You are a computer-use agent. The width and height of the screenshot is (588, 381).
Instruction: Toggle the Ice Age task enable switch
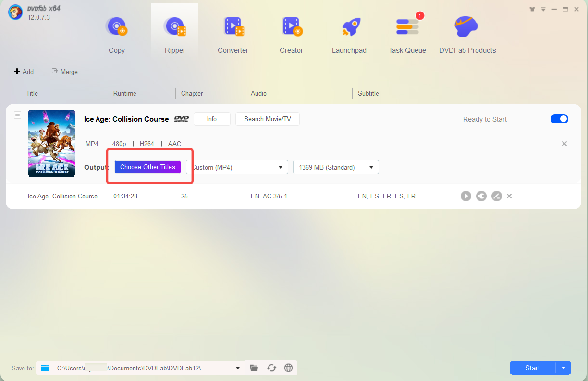pos(559,119)
